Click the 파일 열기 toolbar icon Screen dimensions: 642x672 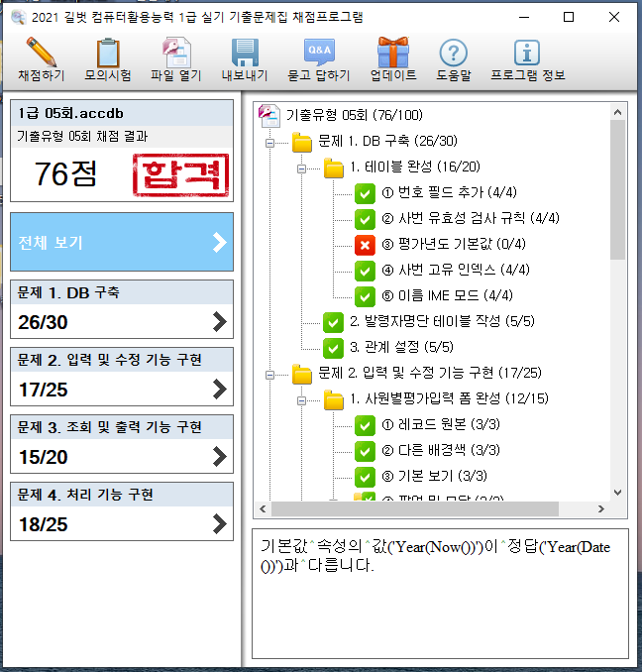[x=175, y=53]
